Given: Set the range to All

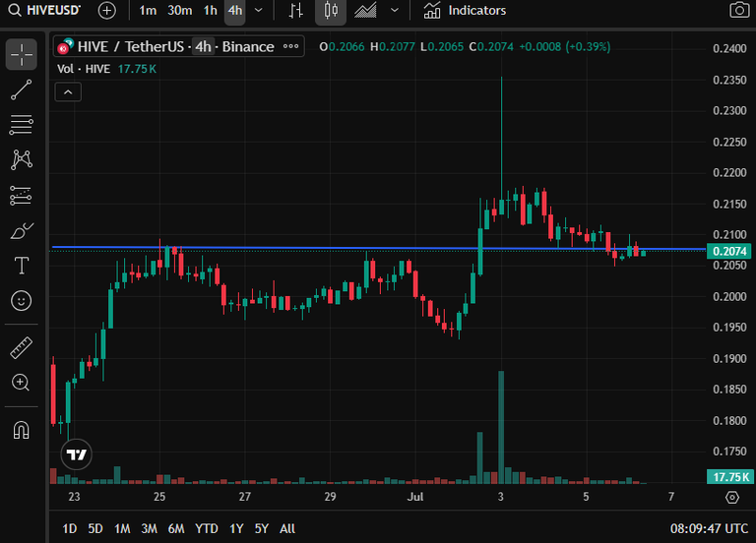Looking at the screenshot, I should pyautogui.click(x=287, y=528).
